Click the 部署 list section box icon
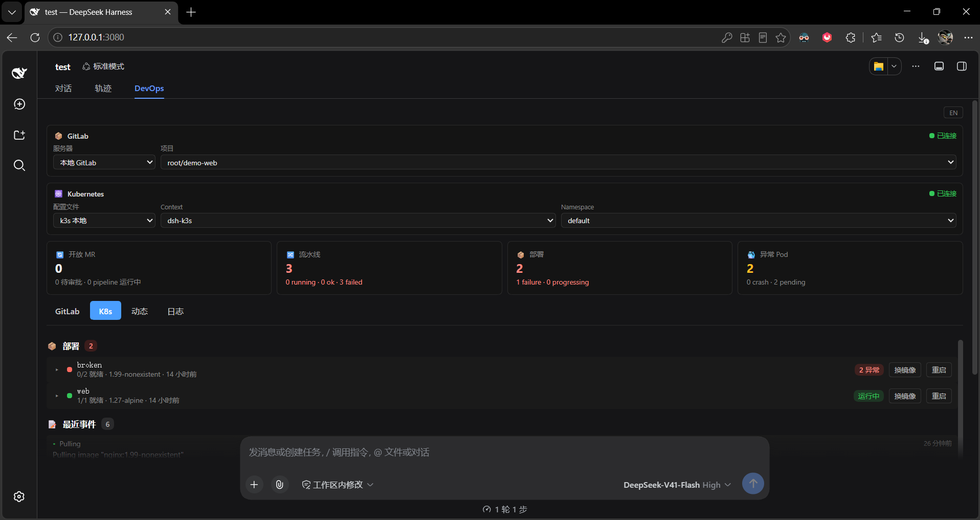The image size is (980, 520). tap(52, 346)
